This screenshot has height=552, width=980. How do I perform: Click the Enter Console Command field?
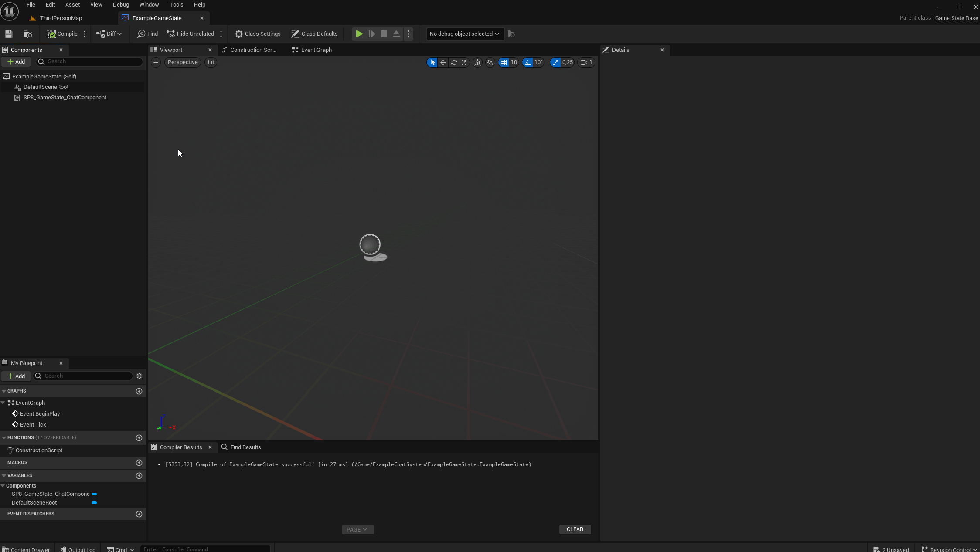[205, 549]
